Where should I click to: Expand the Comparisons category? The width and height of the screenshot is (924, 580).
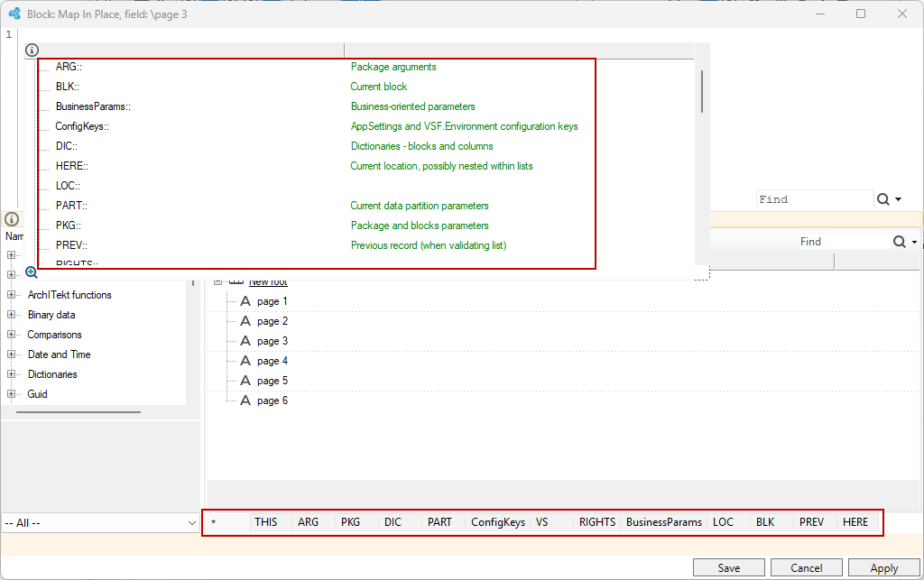pos(11,335)
